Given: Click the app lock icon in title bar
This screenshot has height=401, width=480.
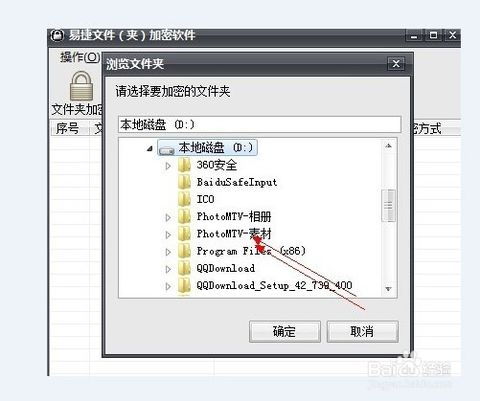Looking at the screenshot, I should click(57, 35).
